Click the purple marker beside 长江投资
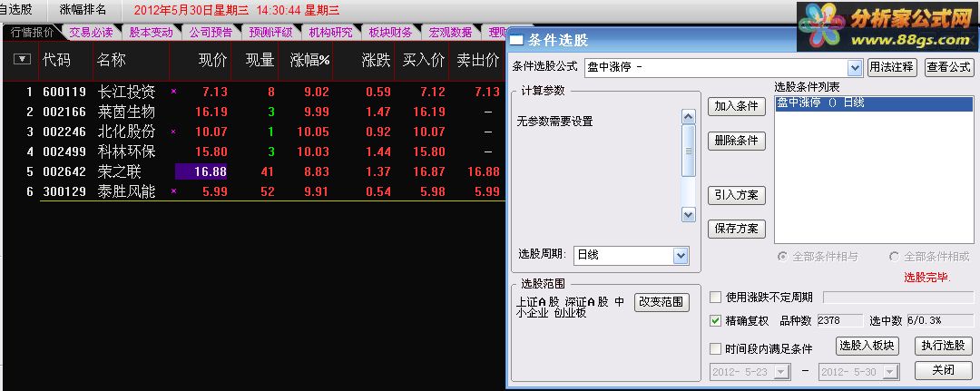This screenshot has height=391, width=980. click(173, 92)
